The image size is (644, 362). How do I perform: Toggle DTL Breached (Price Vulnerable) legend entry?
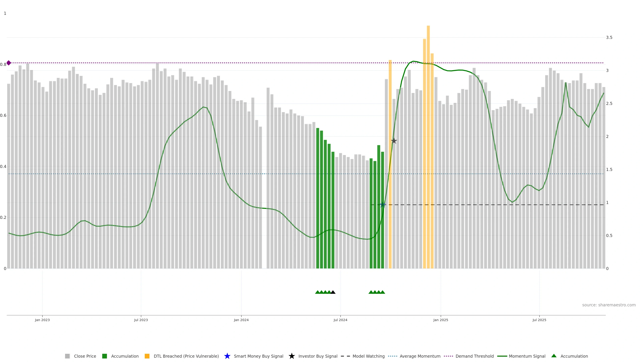(186, 356)
